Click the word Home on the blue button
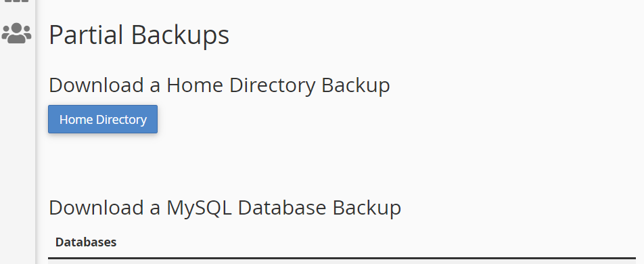644x264 pixels. coord(76,120)
